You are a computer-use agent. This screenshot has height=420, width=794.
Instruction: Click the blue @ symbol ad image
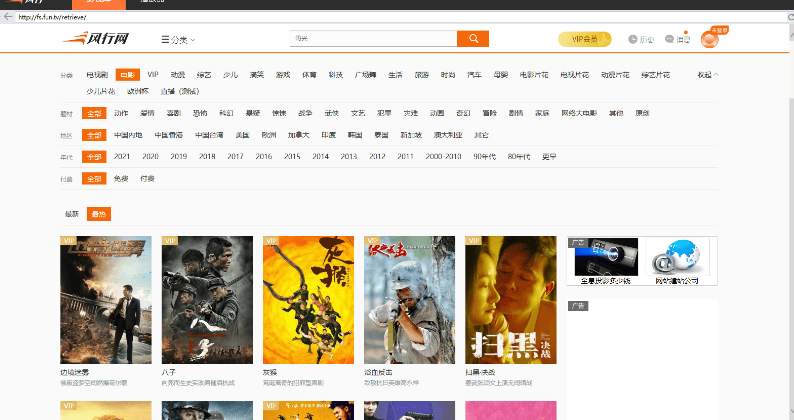pos(679,260)
